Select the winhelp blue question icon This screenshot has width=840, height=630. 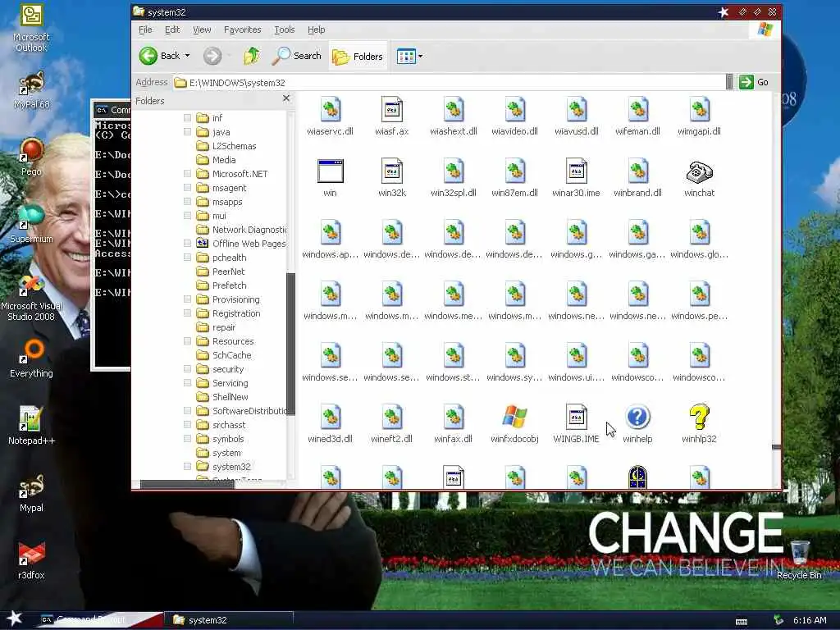click(637, 417)
